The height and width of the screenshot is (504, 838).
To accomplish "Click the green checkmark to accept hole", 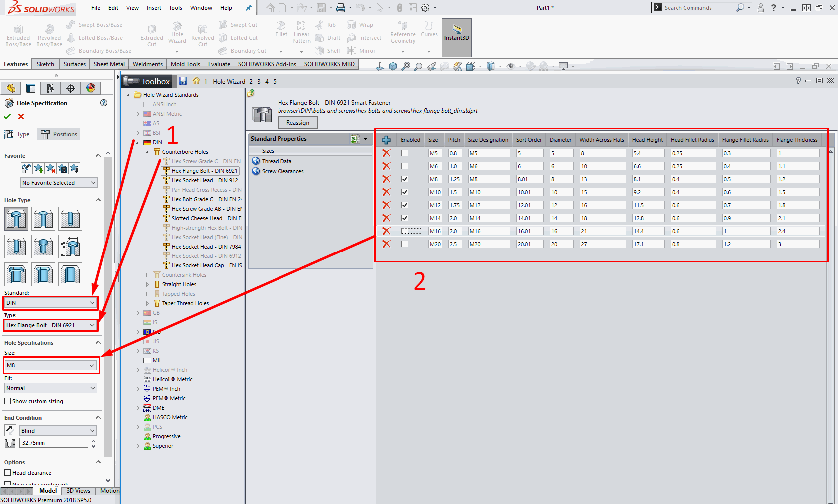I will tap(7, 117).
